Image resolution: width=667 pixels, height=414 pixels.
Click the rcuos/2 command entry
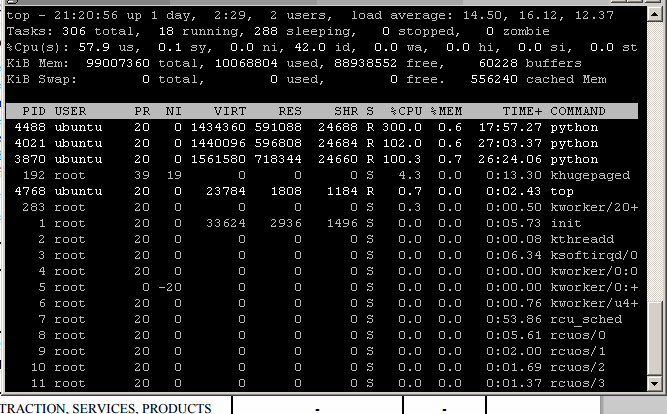(578, 367)
